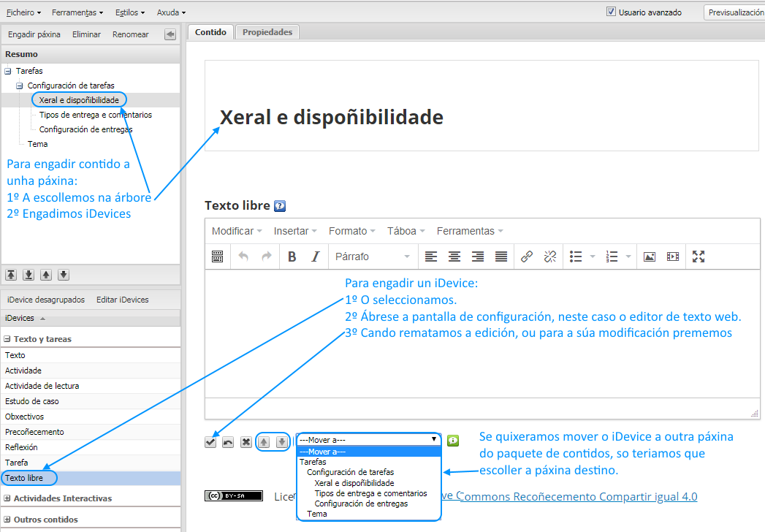This screenshot has height=532, width=765.
Task: Apply italic formatting in the editor
Action: click(x=316, y=256)
